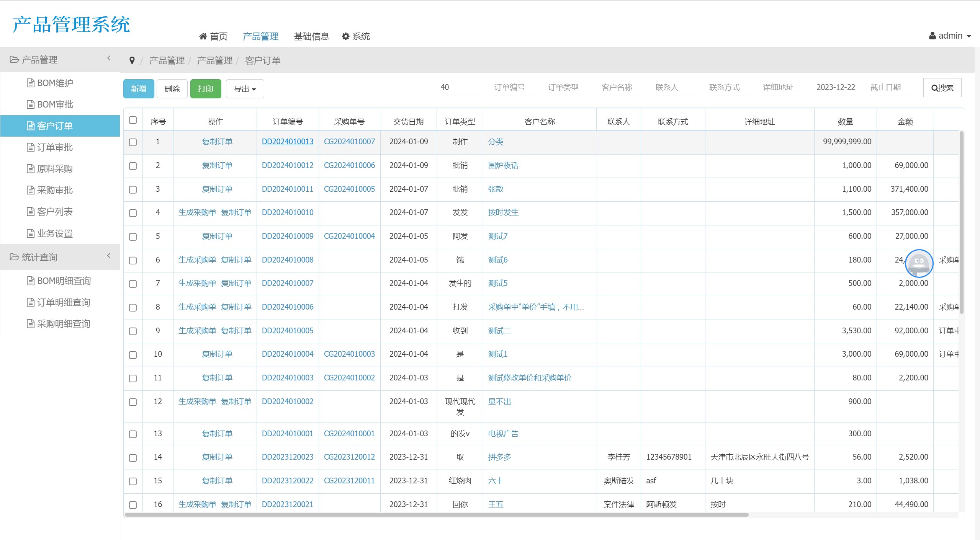The width and height of the screenshot is (980, 540).
Task: Open the 导出 export dropdown
Action: [x=245, y=89]
